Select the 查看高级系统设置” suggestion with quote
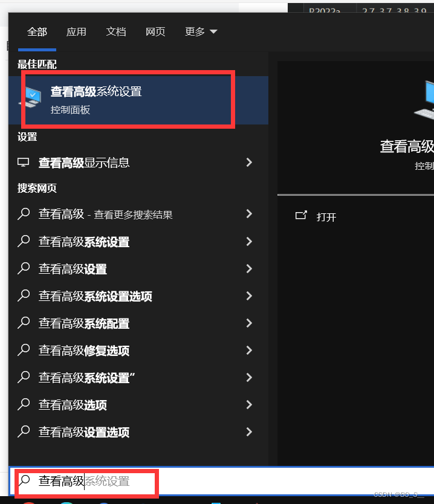The image size is (434, 504). [138, 377]
